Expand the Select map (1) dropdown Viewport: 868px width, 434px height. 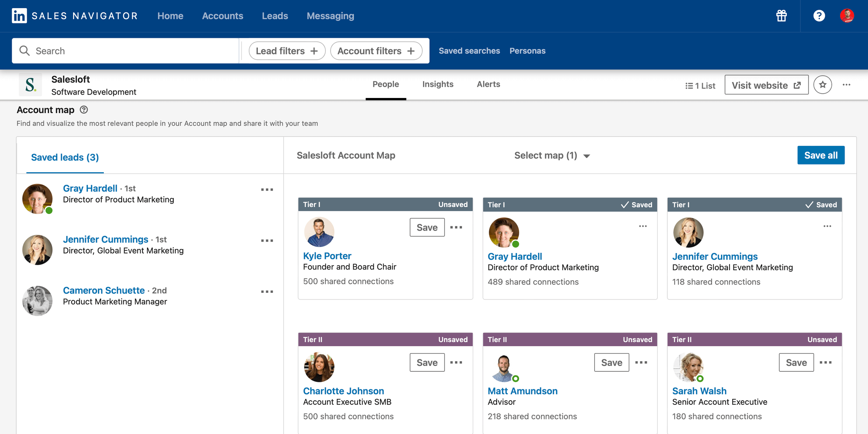552,155
